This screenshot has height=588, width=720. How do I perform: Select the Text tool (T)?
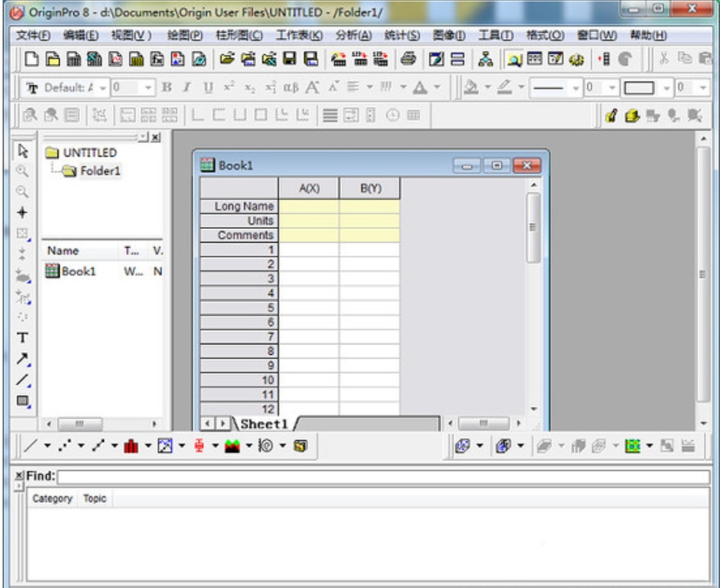point(22,337)
